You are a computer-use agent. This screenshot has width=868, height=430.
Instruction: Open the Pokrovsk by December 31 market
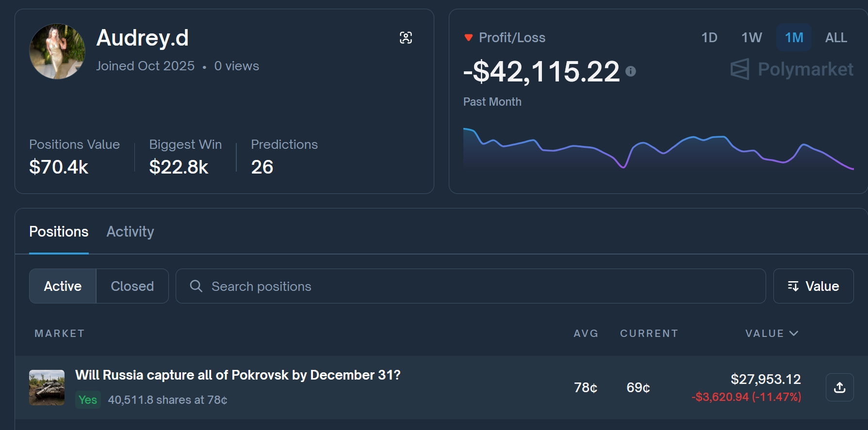[238, 375]
